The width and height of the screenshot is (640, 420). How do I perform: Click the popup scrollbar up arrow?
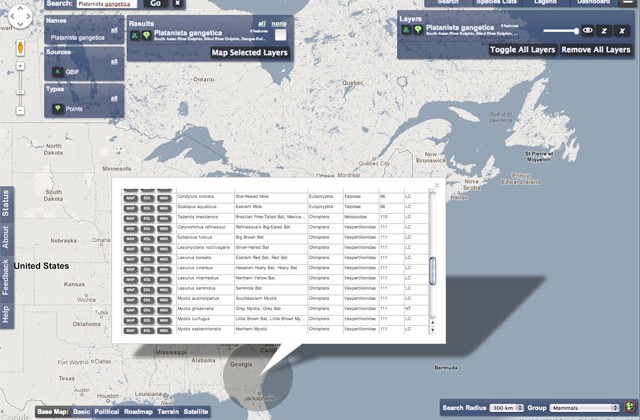pos(433,323)
